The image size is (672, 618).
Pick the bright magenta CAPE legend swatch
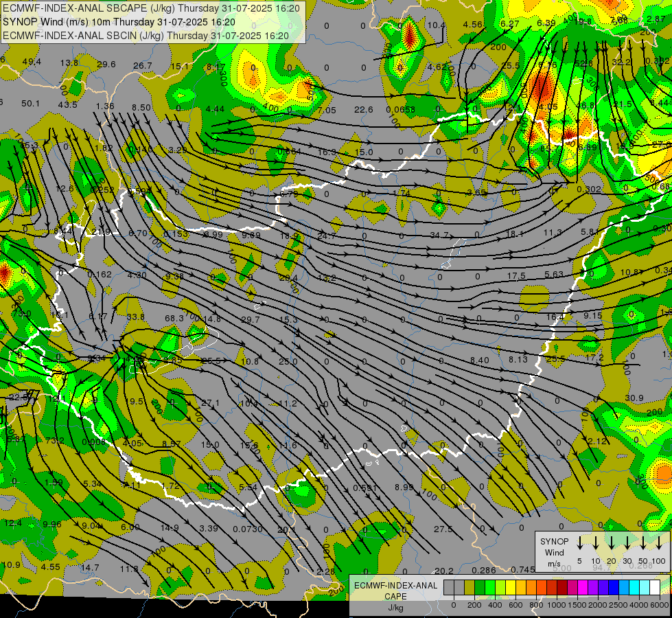point(583,587)
